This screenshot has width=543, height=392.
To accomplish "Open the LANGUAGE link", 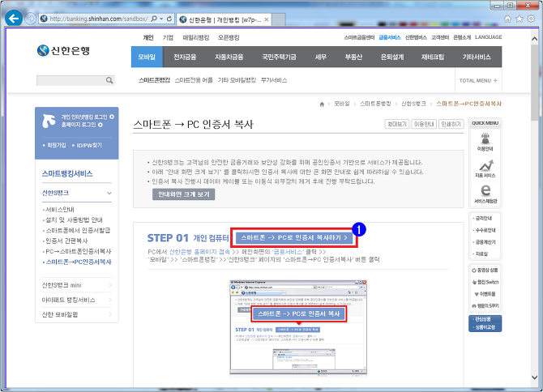I will (488, 37).
